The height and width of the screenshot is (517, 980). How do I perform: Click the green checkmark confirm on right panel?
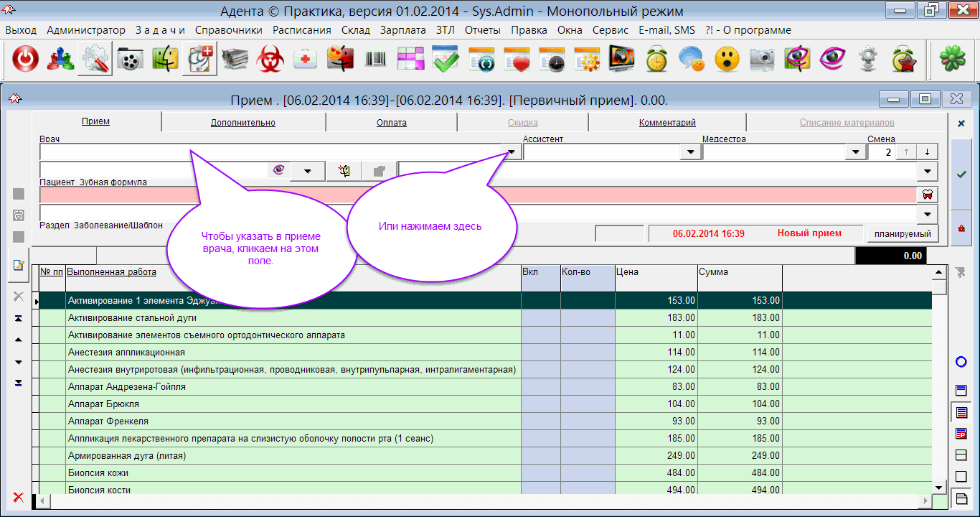pyautogui.click(x=961, y=174)
